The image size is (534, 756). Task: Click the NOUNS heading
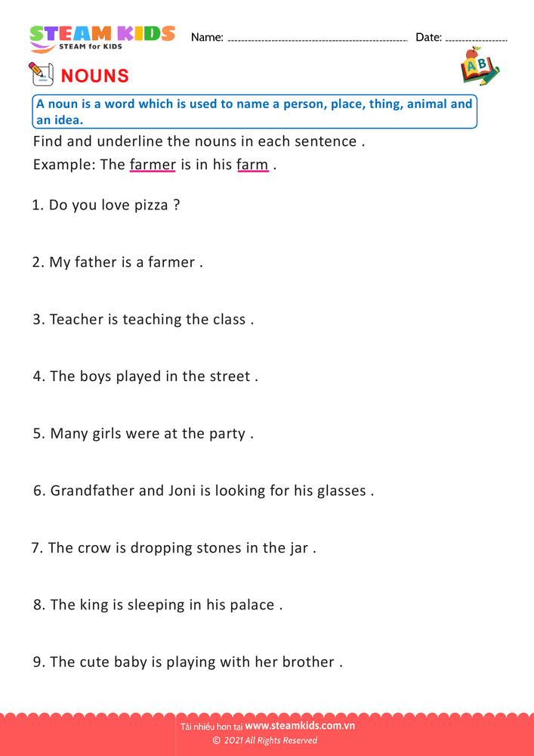94,76
